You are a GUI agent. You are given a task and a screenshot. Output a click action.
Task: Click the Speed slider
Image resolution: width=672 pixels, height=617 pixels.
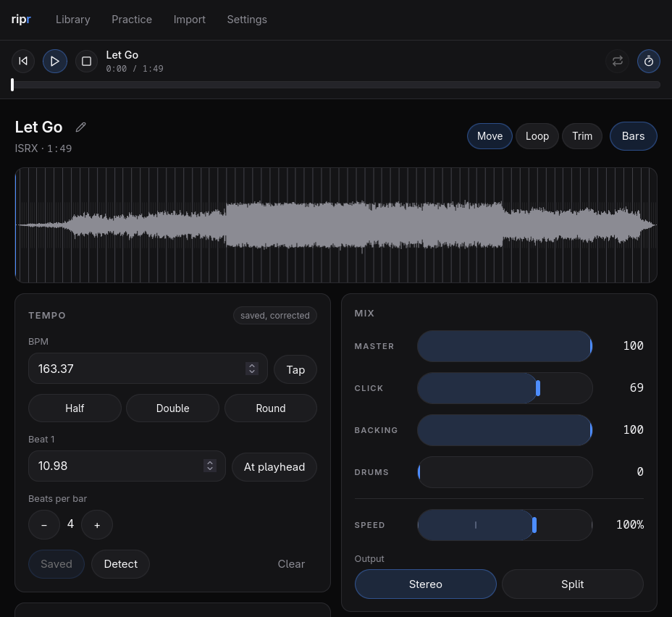pyautogui.click(x=505, y=525)
